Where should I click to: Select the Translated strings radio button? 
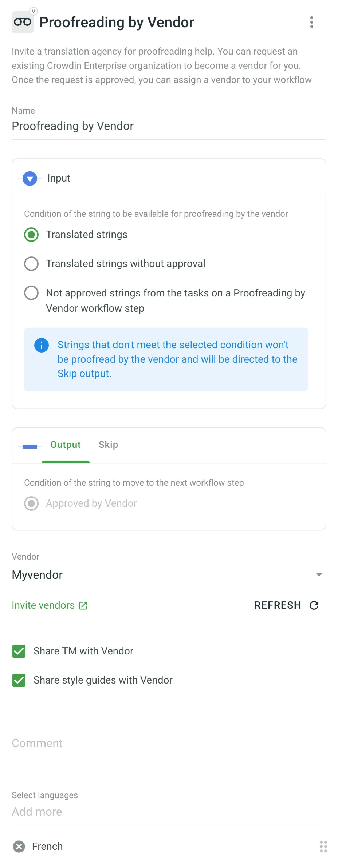pos(31,235)
